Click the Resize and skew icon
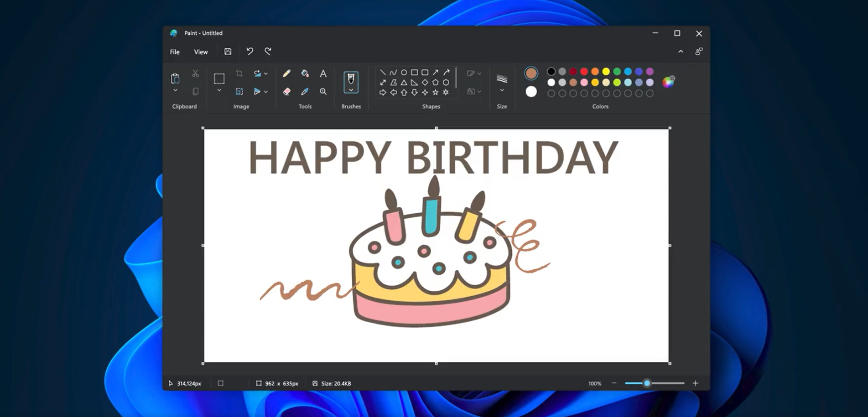Screen dimensions: 868x417 [239, 92]
